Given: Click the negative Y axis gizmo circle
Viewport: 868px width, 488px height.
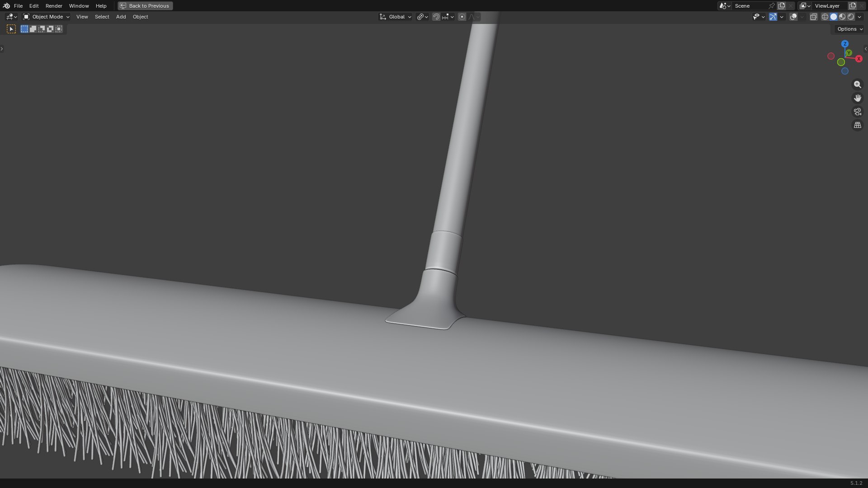Looking at the screenshot, I should (841, 62).
